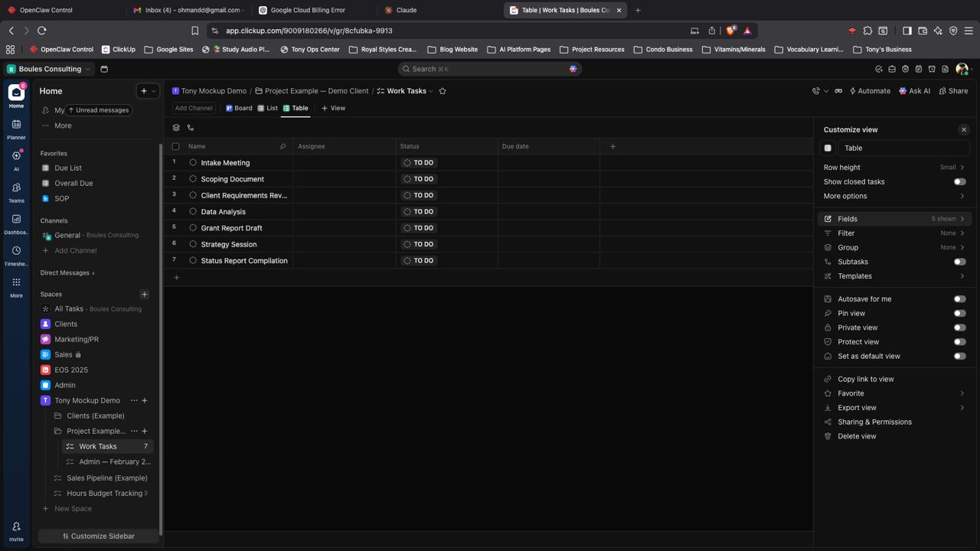The width and height of the screenshot is (980, 551).
Task: Open Ask AI in the top toolbar
Action: tap(914, 91)
